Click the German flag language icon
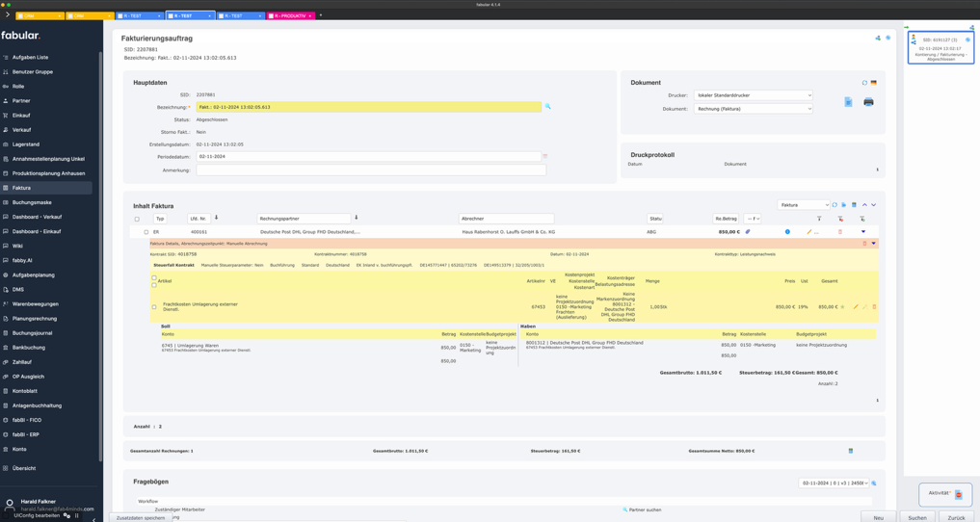 (x=874, y=83)
